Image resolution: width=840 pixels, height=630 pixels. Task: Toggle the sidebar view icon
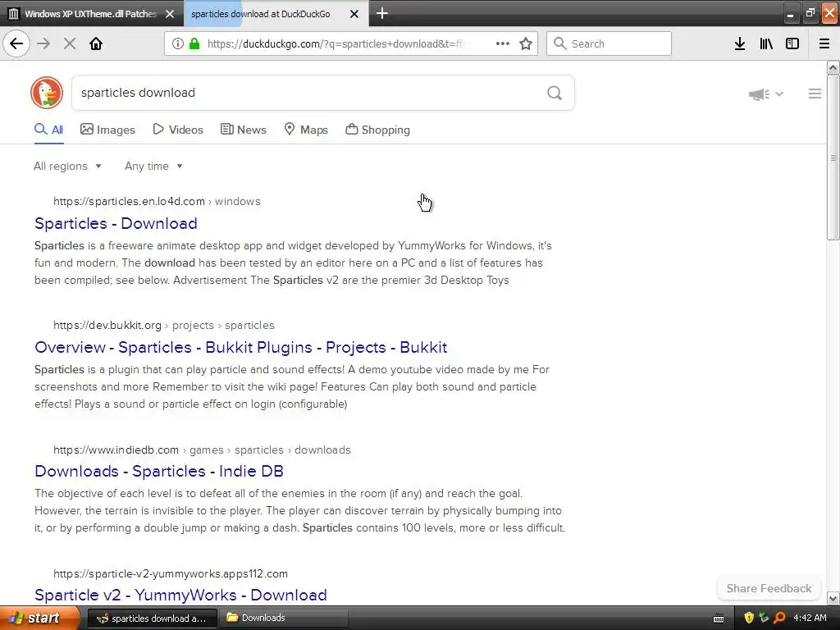pos(792,43)
